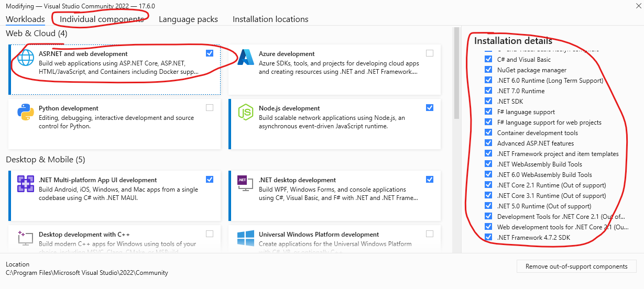Uncheck F# language support component
Screen dimensions: 644x289
click(x=488, y=112)
